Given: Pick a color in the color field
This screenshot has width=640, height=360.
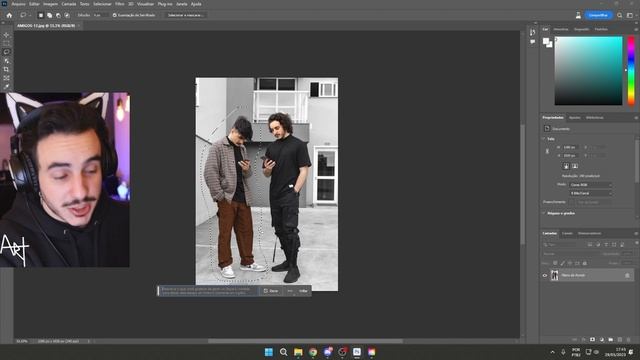Looking at the screenshot, I should tap(589, 71).
